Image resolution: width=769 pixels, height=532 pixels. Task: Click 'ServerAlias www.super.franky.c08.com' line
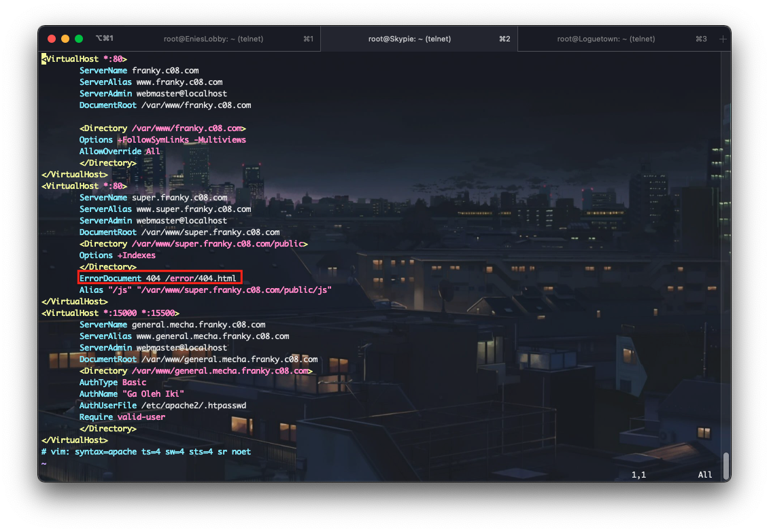coord(165,209)
